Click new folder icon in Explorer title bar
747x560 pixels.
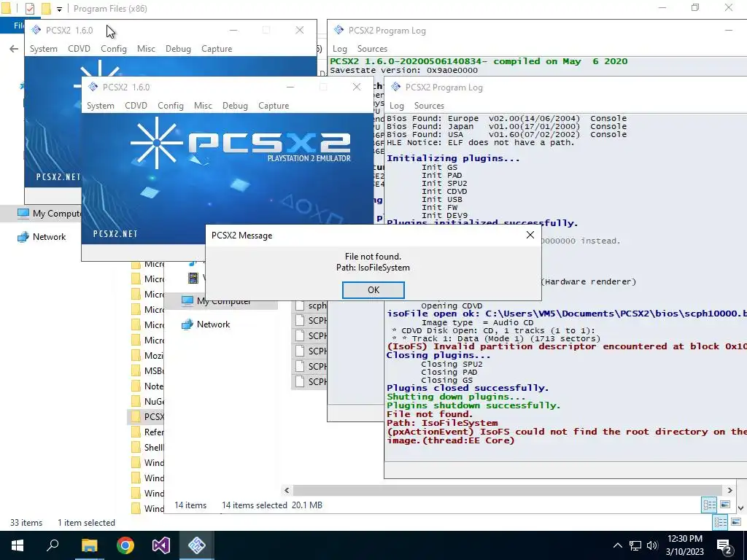click(46, 9)
